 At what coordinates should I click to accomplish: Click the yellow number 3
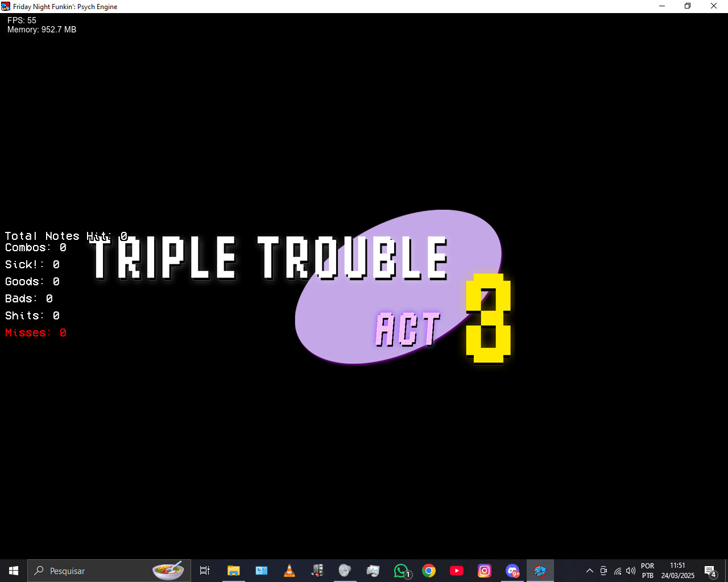tap(489, 318)
